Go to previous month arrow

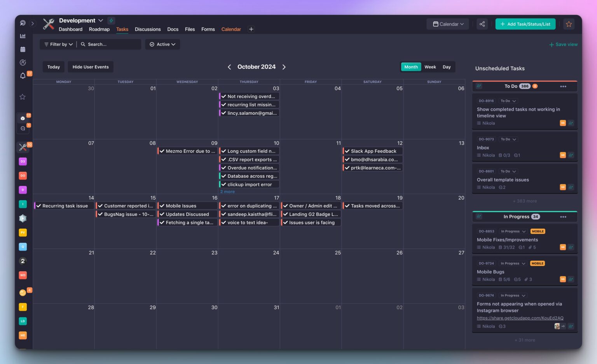click(x=229, y=67)
